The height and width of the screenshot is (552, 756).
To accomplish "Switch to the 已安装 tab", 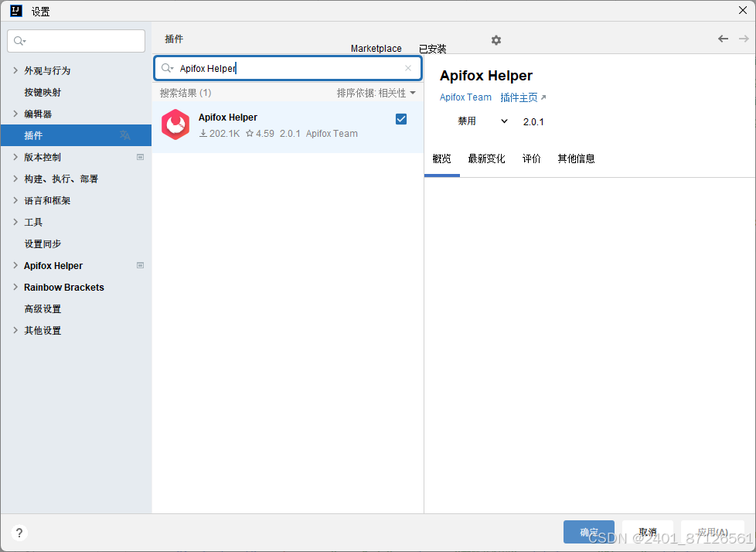I will (x=432, y=49).
